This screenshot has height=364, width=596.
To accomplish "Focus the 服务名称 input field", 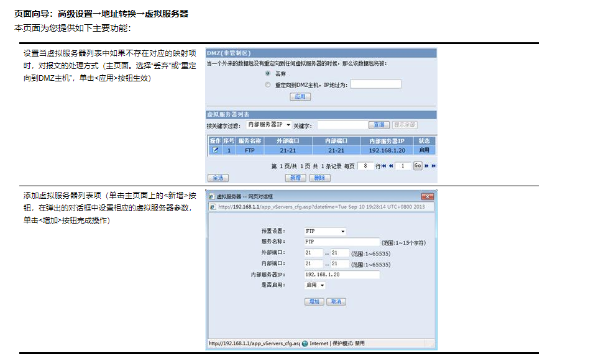I will click(342, 242).
